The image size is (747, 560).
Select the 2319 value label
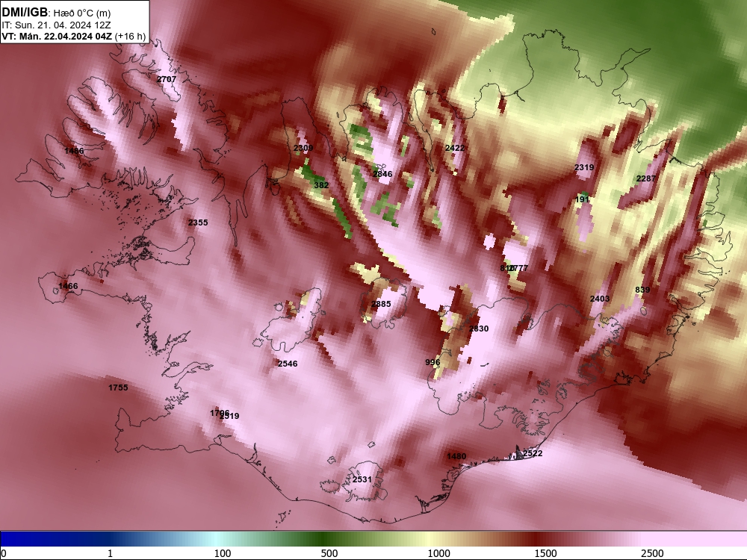[584, 167]
